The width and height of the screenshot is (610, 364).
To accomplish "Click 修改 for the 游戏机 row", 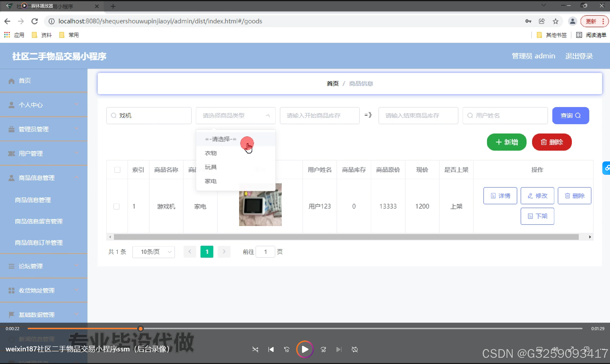I will click(537, 196).
